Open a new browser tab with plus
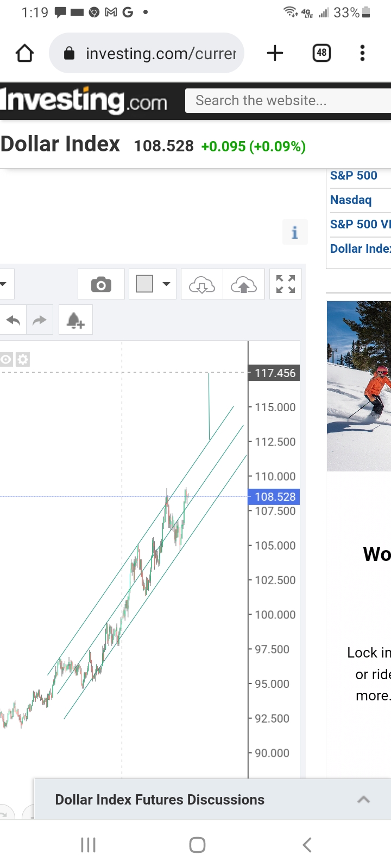Image resolution: width=391 pixels, height=868 pixels. click(x=275, y=53)
